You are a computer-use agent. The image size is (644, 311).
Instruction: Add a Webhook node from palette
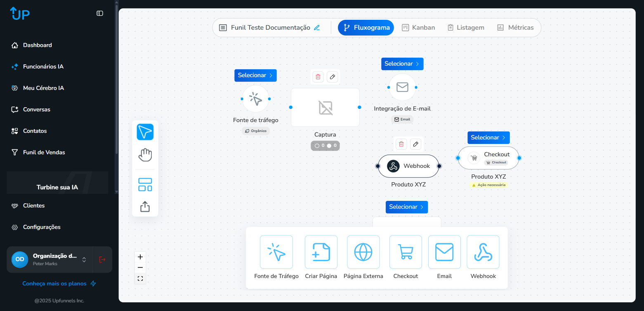coord(483,252)
